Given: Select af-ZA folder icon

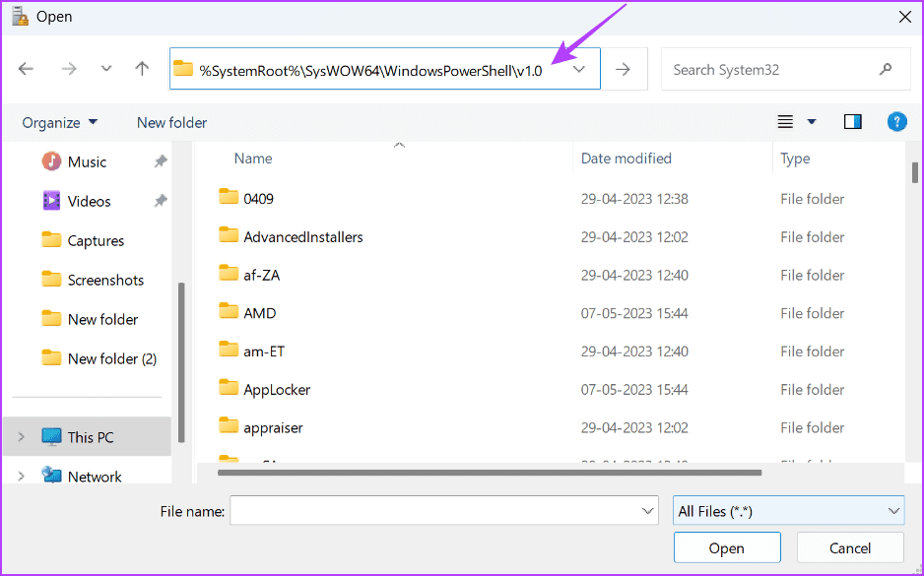Looking at the screenshot, I should click(x=229, y=274).
